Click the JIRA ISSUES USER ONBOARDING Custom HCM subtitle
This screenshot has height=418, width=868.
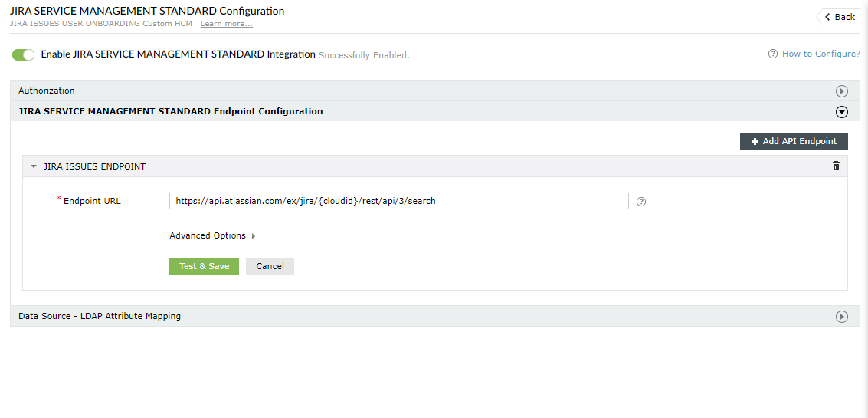[x=103, y=24]
